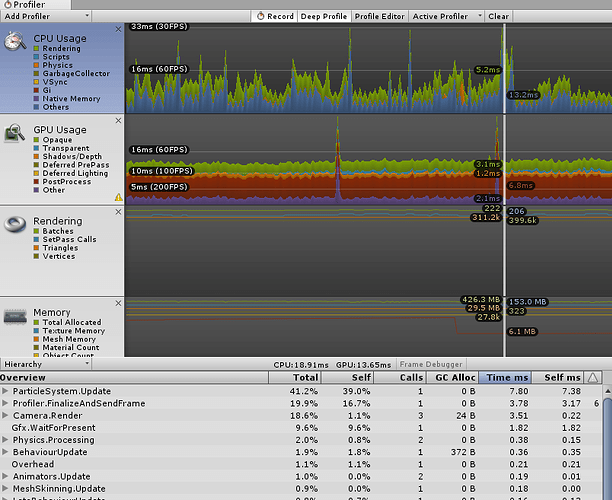Sort by the Self column header

[x=347, y=377]
